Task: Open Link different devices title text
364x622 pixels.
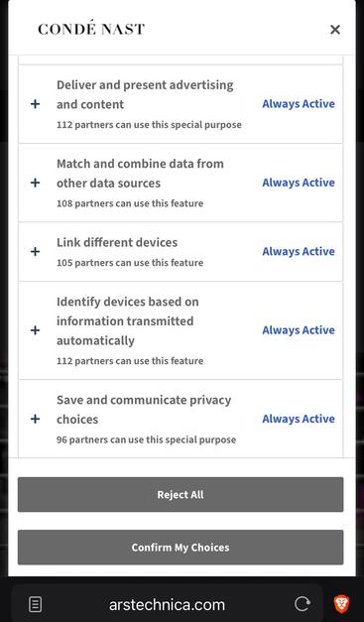Action: click(117, 242)
